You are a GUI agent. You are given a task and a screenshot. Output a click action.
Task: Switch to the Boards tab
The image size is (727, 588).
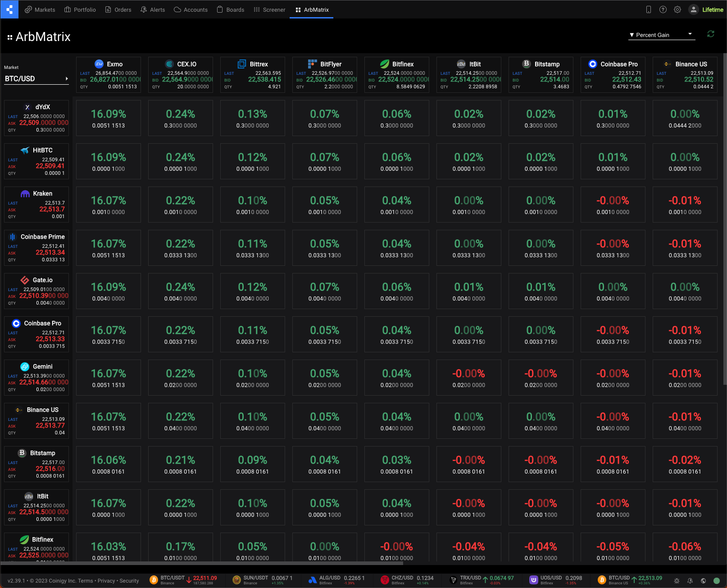point(231,9)
